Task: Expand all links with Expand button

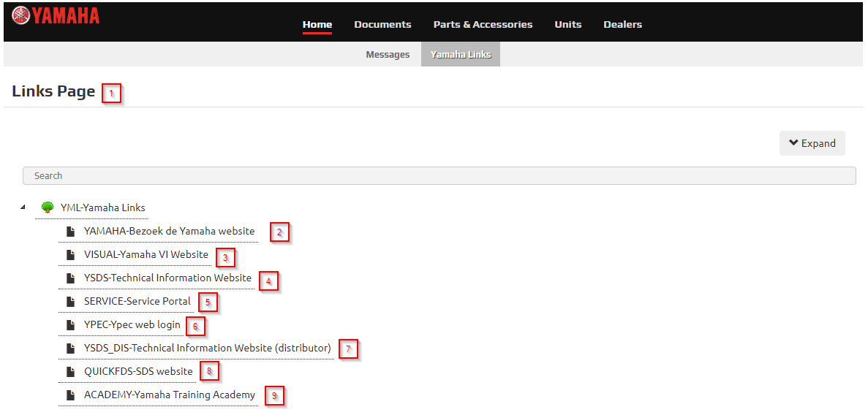Action: [812, 143]
